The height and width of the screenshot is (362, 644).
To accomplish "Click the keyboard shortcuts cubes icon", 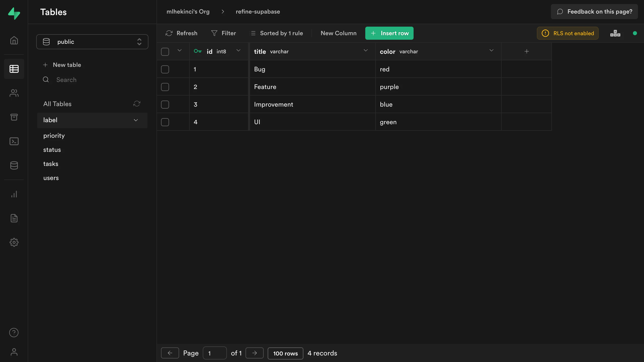I will click(x=615, y=33).
